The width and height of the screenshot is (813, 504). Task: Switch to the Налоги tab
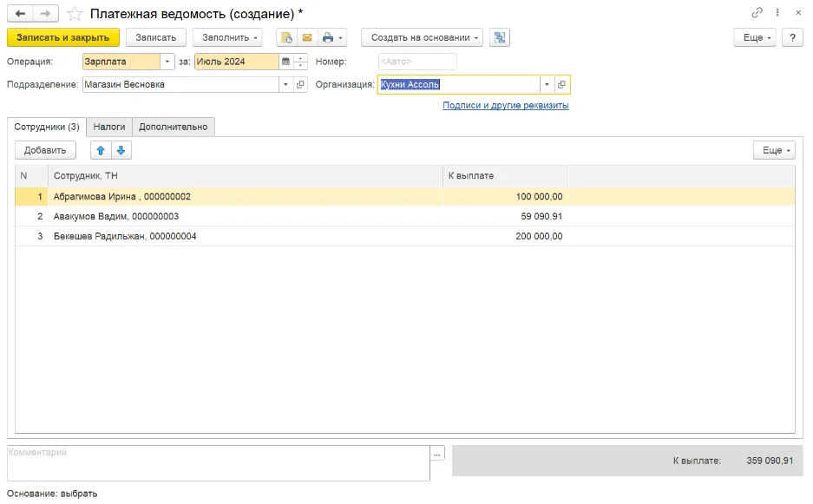click(109, 127)
